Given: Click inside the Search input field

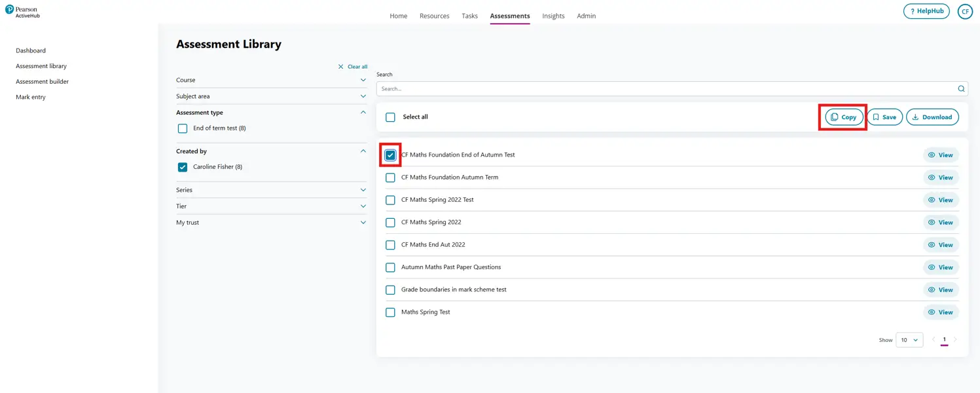Looking at the screenshot, I should pos(655,88).
